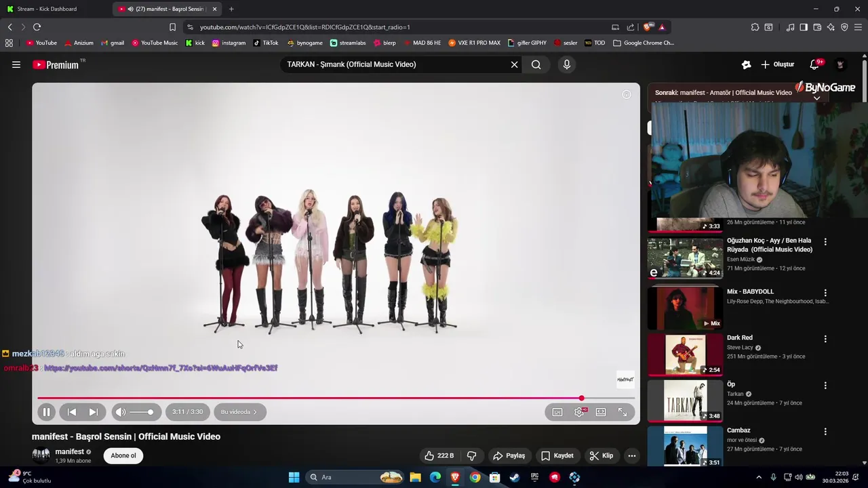
Task: Dislike the video with thumbs down
Action: [472, 455]
